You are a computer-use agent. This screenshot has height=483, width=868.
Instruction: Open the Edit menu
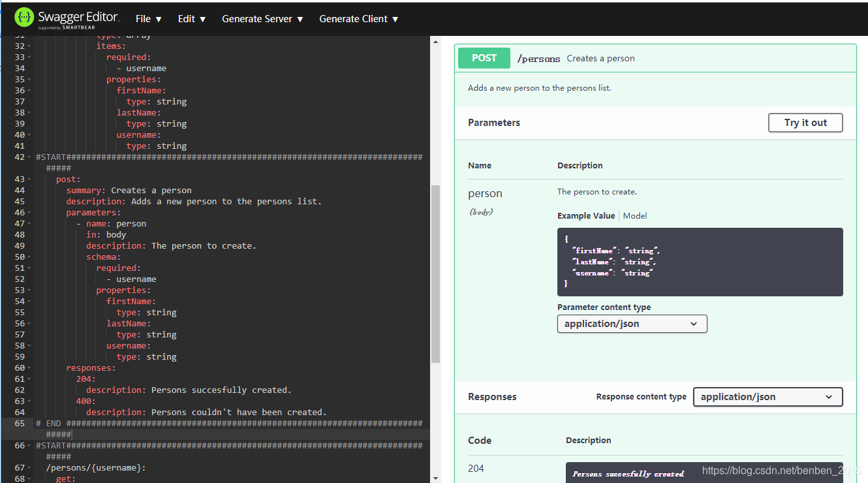click(192, 19)
